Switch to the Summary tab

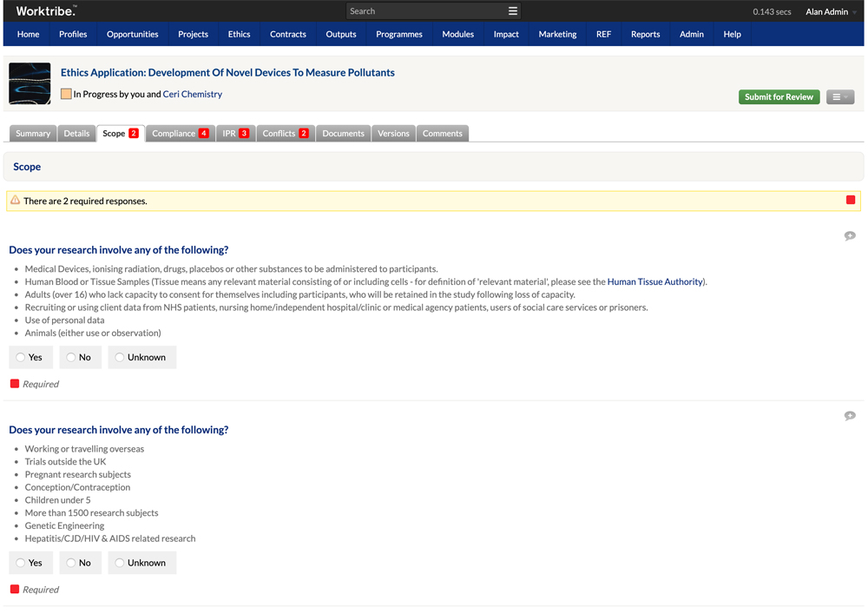33,134
